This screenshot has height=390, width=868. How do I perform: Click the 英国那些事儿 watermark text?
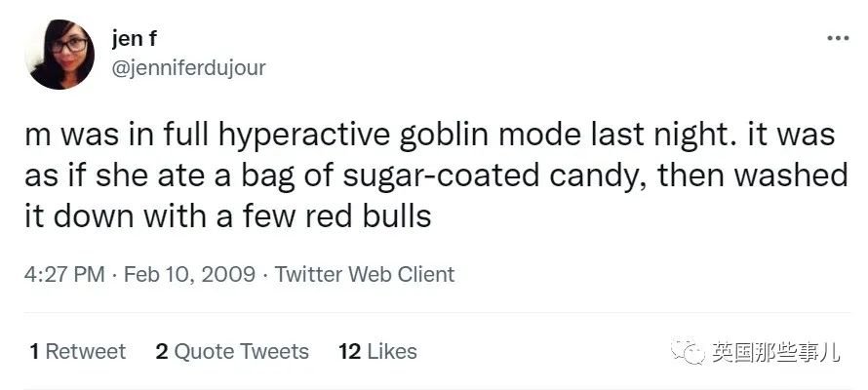click(775, 352)
